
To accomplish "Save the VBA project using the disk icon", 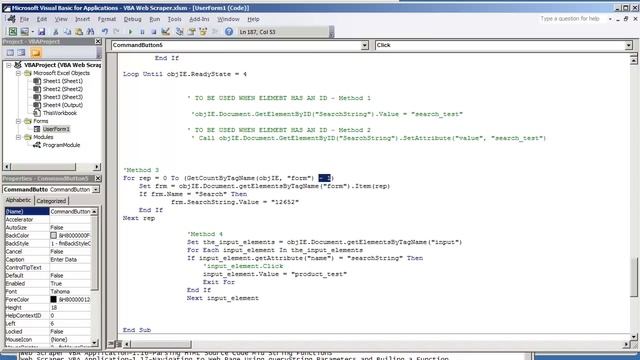I will coord(41,31).
